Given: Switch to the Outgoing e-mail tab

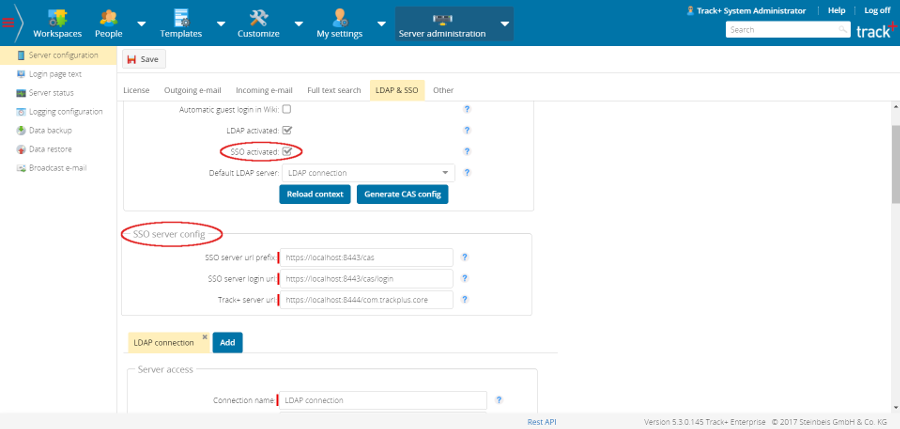Looking at the screenshot, I should 194,90.
